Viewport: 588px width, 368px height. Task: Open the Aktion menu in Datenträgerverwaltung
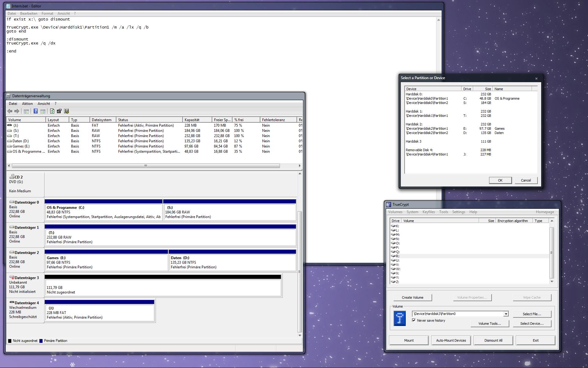point(27,104)
